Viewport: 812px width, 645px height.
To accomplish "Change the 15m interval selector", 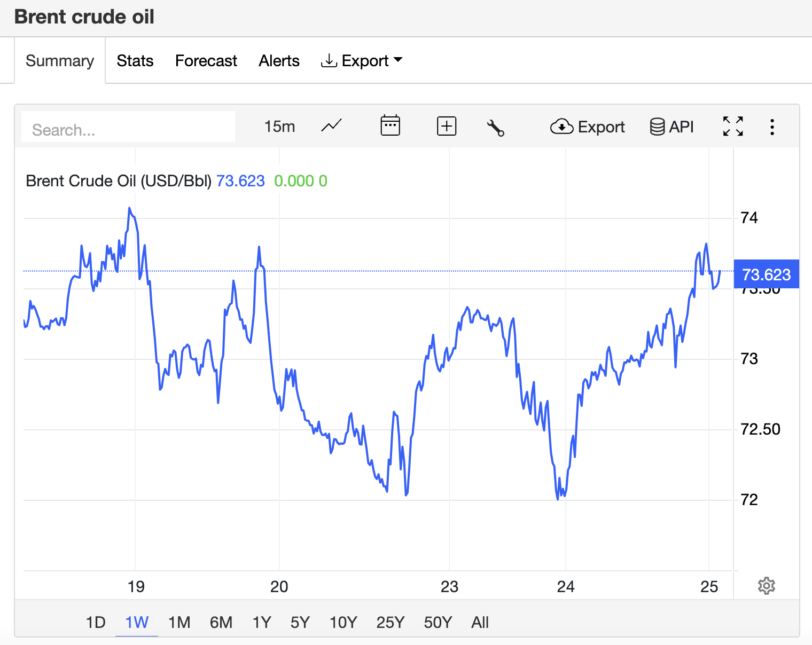I will pos(279,127).
